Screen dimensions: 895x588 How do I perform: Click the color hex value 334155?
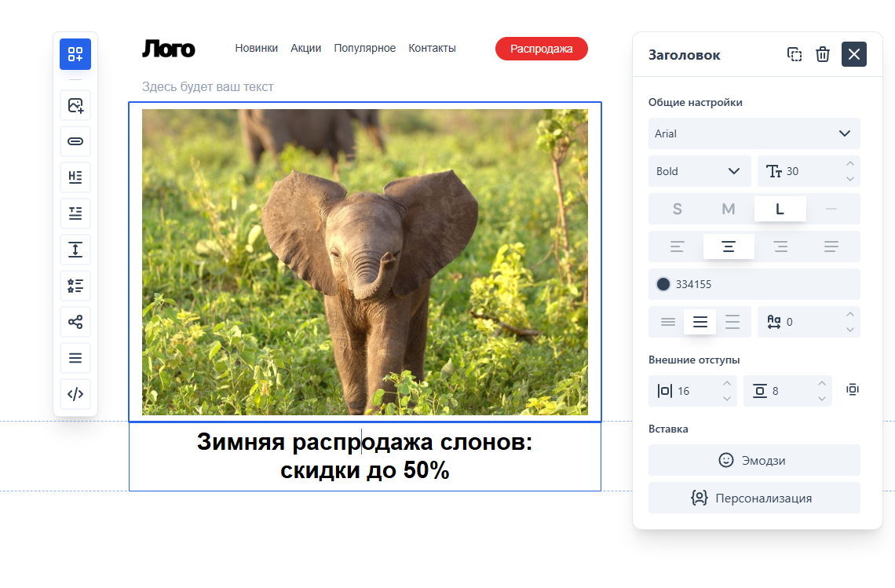693,284
